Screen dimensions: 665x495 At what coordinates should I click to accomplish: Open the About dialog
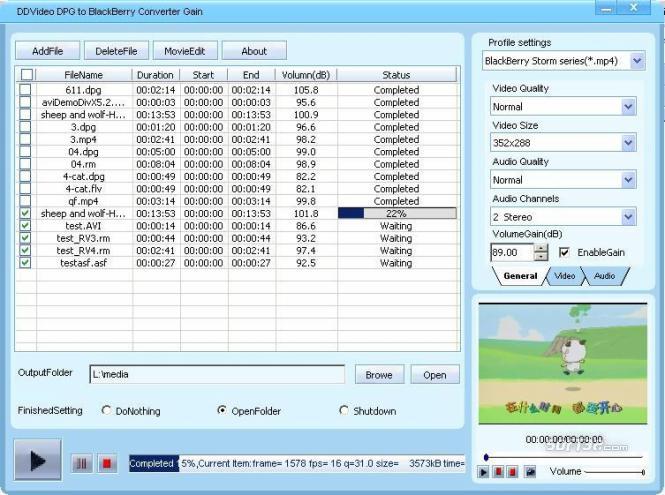click(254, 51)
